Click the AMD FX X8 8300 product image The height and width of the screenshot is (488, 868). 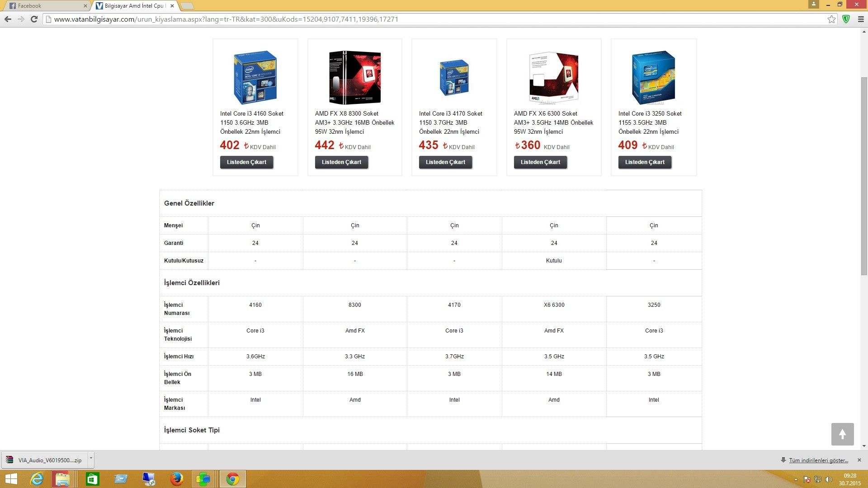coord(355,77)
